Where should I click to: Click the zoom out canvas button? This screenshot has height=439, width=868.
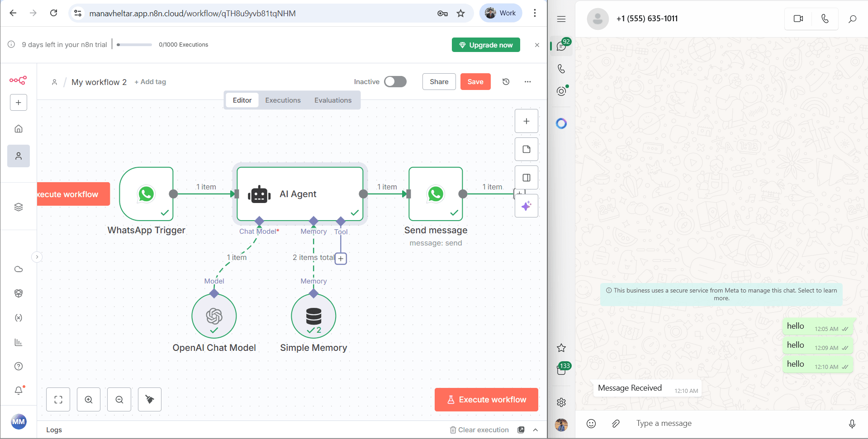119,400
